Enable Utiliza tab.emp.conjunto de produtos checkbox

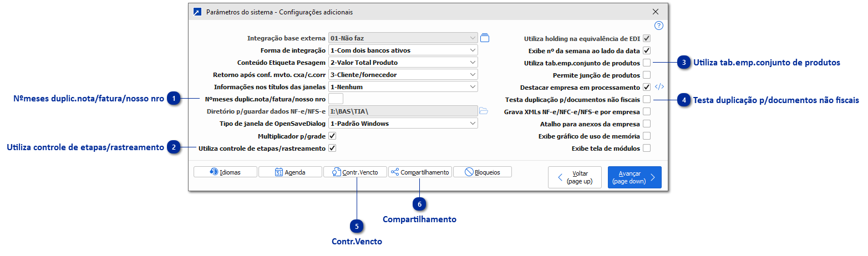(x=647, y=63)
